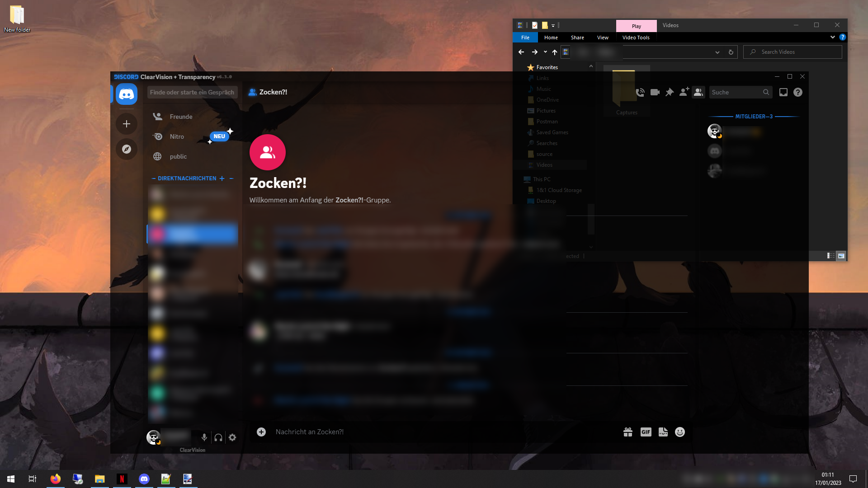Start a video call from the group toolbar

pyautogui.click(x=654, y=92)
